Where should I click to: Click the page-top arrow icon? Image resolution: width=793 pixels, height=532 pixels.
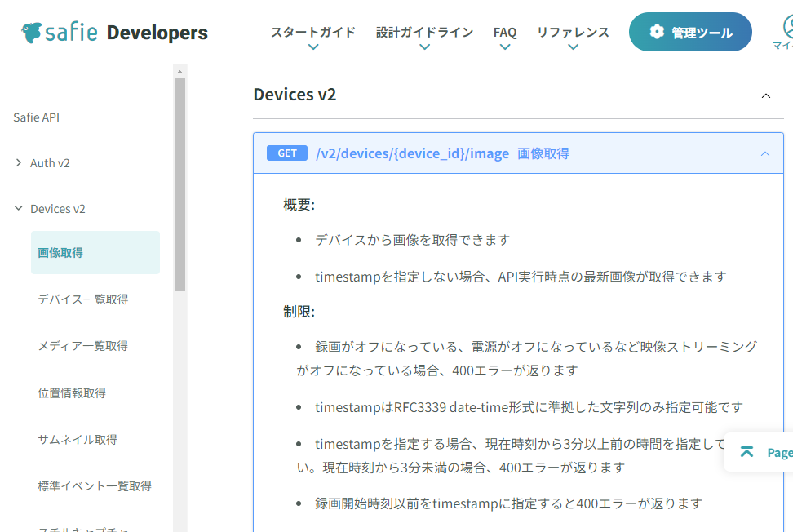coord(747,451)
